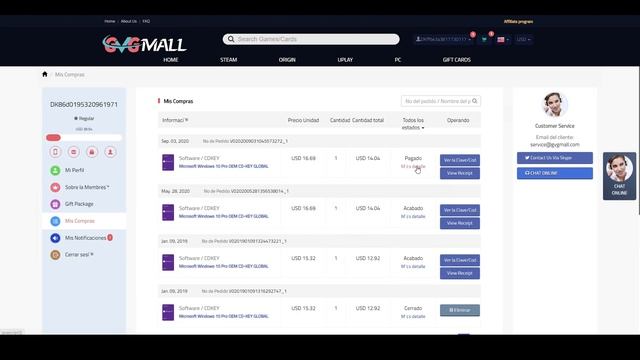Click the Información column header dropdown

click(x=175, y=120)
